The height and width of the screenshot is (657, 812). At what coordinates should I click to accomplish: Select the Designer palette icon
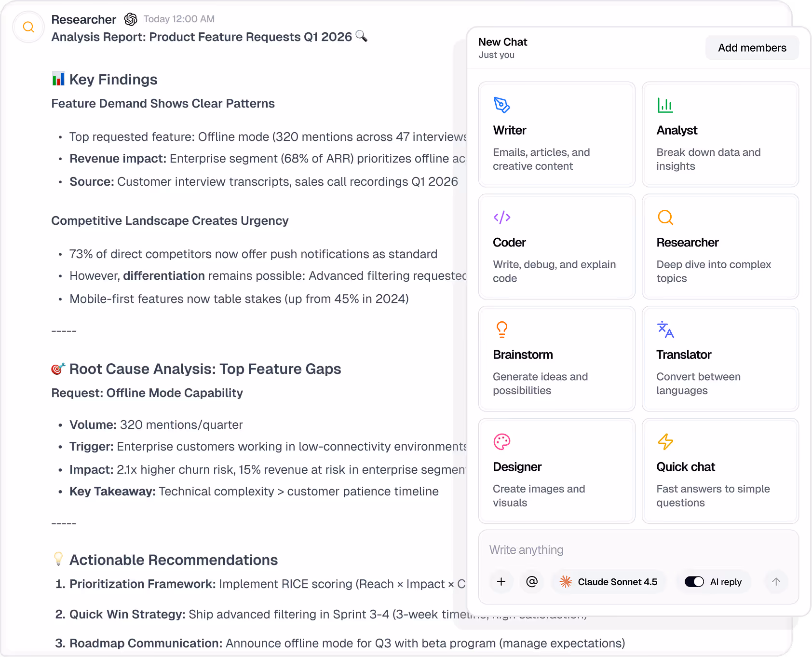point(501,441)
